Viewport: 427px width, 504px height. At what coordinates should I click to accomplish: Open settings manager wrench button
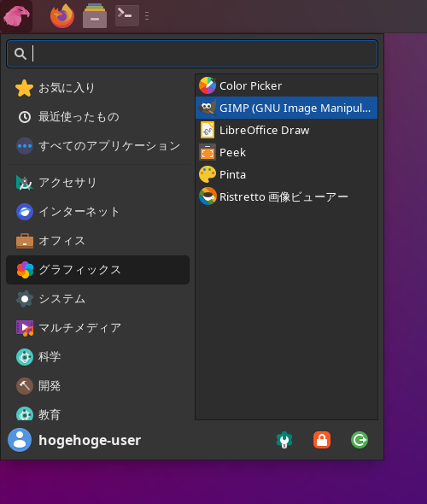[x=284, y=440]
